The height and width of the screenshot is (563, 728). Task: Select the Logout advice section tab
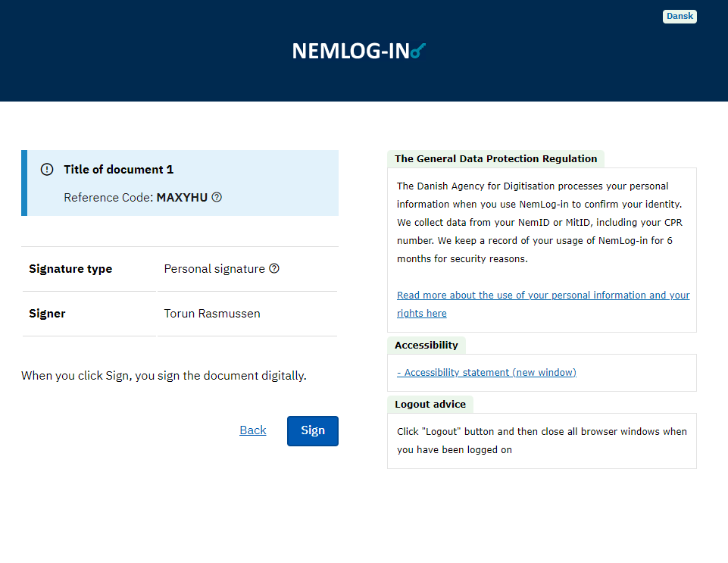pyautogui.click(x=430, y=404)
